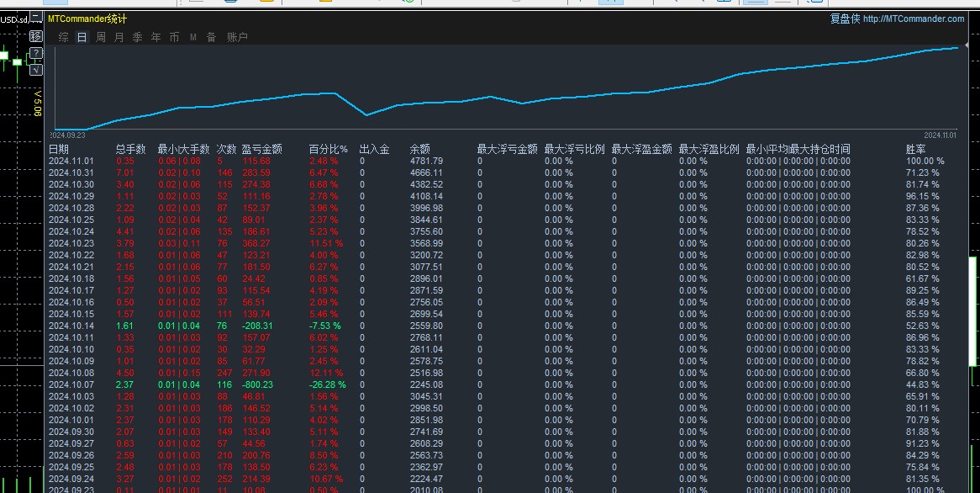Screen dimensions: 980x493
Task: Switch to the 账户 account tab
Action: tap(238, 38)
